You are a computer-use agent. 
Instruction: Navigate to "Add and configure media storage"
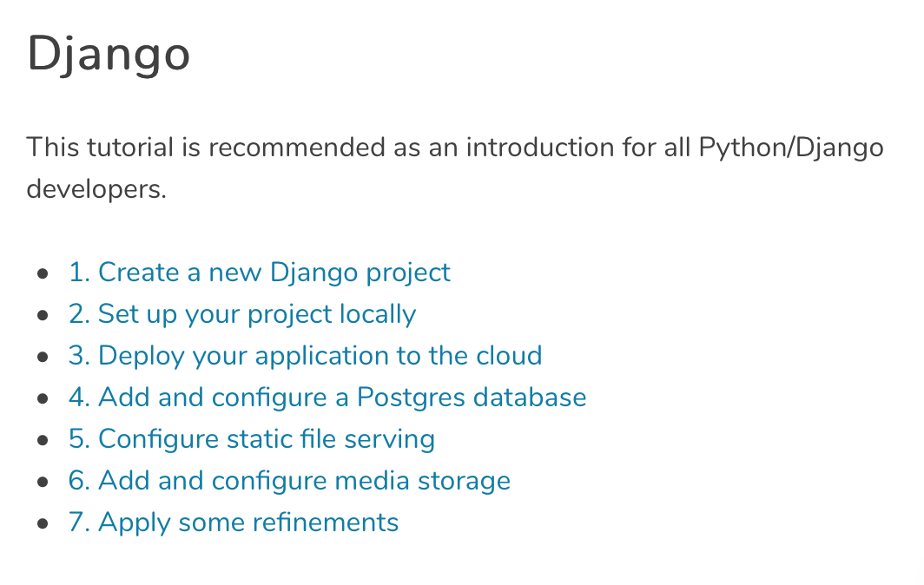289,481
